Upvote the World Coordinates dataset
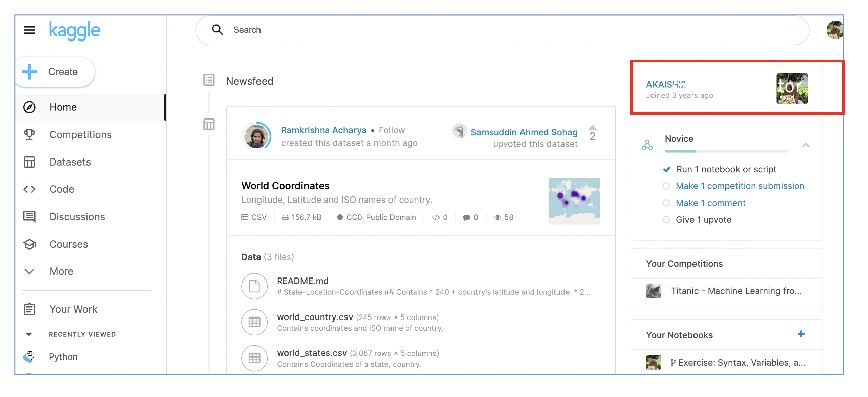This screenshot has width=868, height=397. [x=593, y=128]
